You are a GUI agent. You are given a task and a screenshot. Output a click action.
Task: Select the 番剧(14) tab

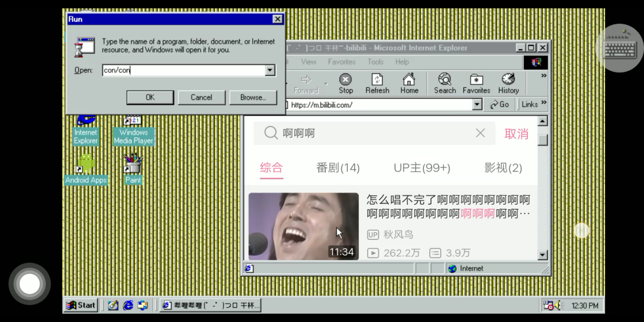coord(338,168)
